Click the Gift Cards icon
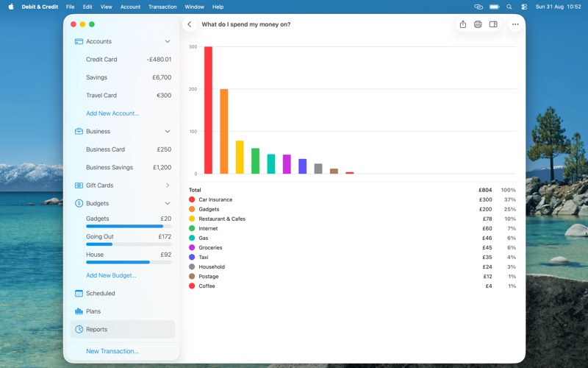Image resolution: width=588 pixels, height=368 pixels. (79, 185)
